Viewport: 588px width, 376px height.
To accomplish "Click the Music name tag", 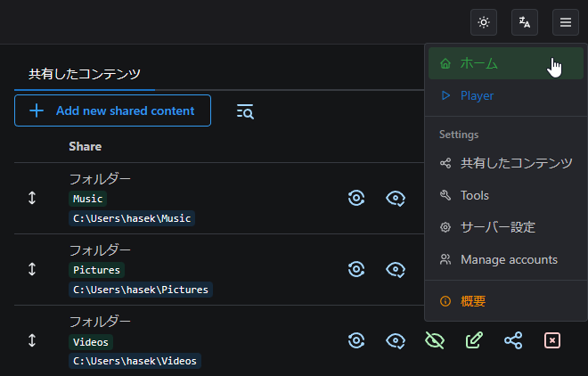I will coord(87,199).
